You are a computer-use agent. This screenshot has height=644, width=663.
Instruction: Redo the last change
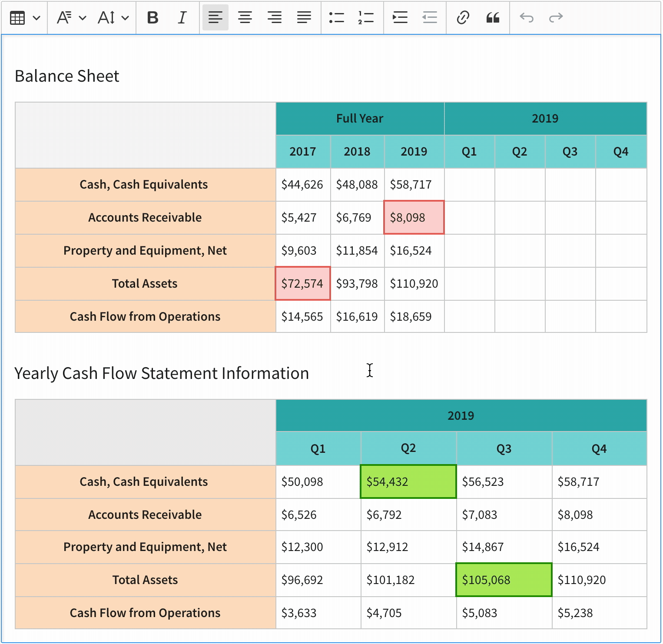[556, 17]
